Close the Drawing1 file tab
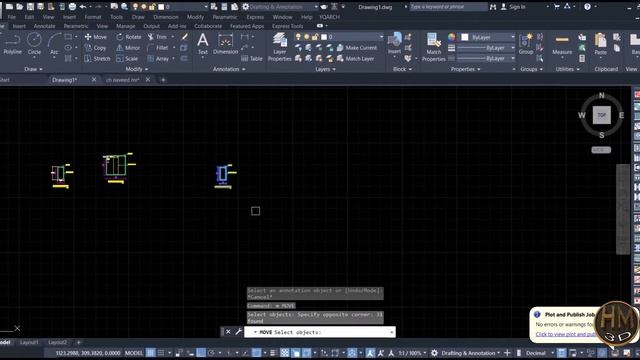 (x=94, y=80)
